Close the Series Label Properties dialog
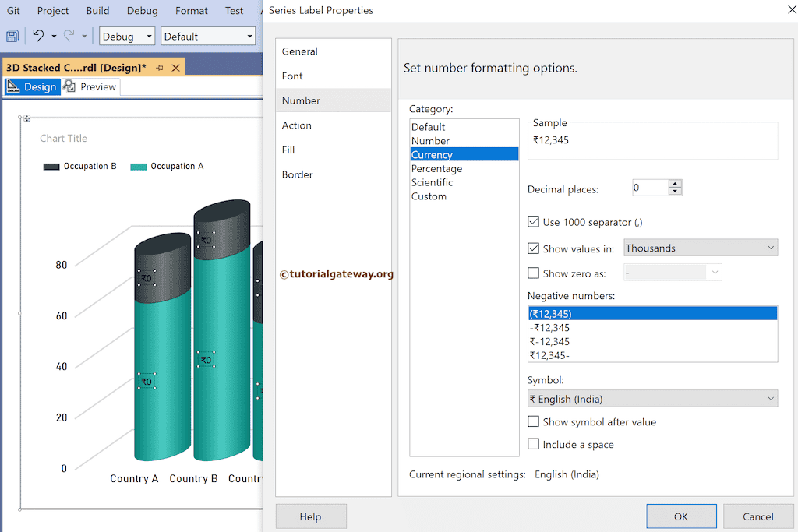The height and width of the screenshot is (532, 798). click(781, 11)
